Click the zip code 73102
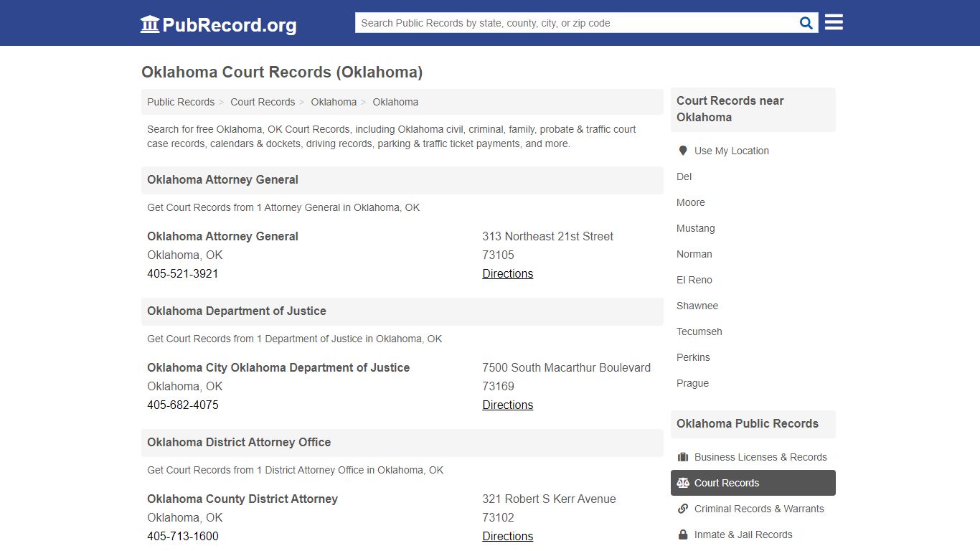This screenshot has height=551, width=980. [498, 517]
